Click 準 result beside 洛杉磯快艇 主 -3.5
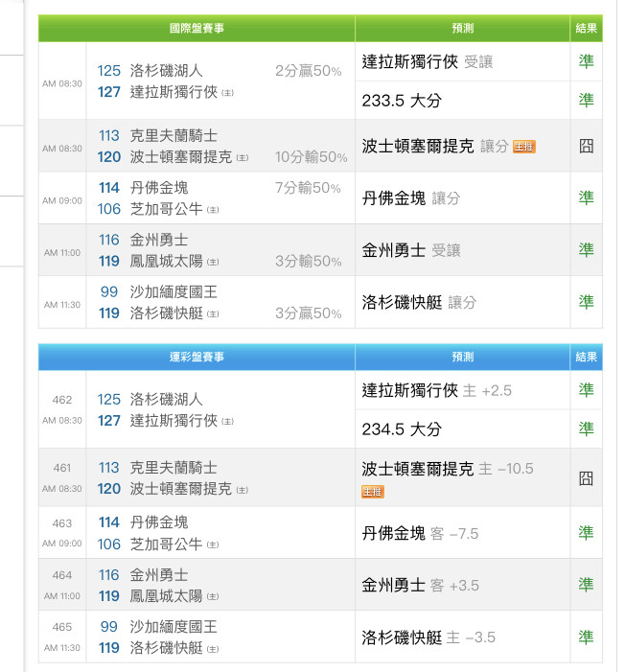The width and height of the screenshot is (625, 672). (x=586, y=637)
